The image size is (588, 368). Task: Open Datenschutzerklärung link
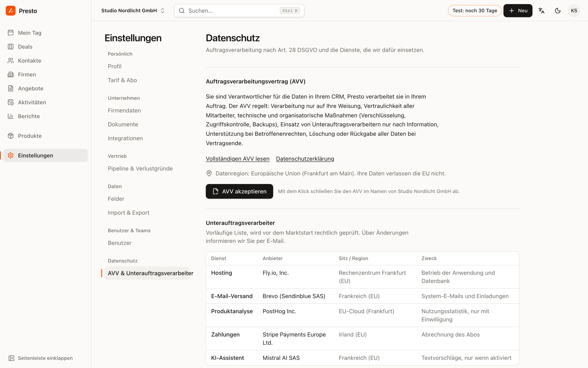pyautogui.click(x=305, y=159)
